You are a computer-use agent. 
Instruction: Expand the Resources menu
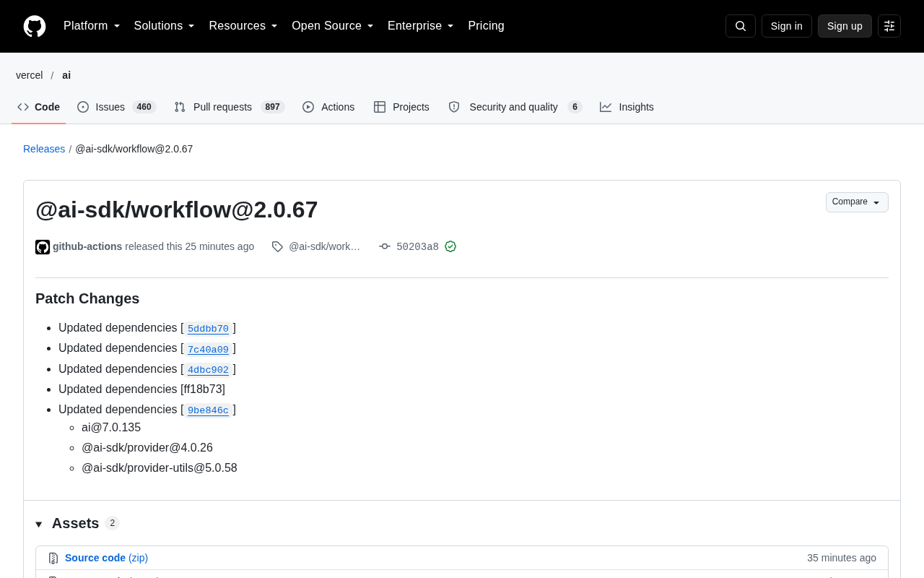click(243, 26)
